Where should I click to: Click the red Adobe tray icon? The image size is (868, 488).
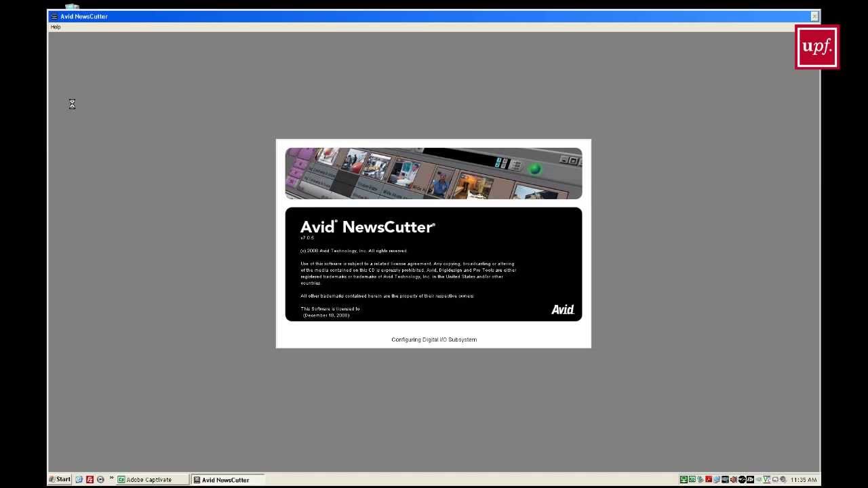pos(709,479)
